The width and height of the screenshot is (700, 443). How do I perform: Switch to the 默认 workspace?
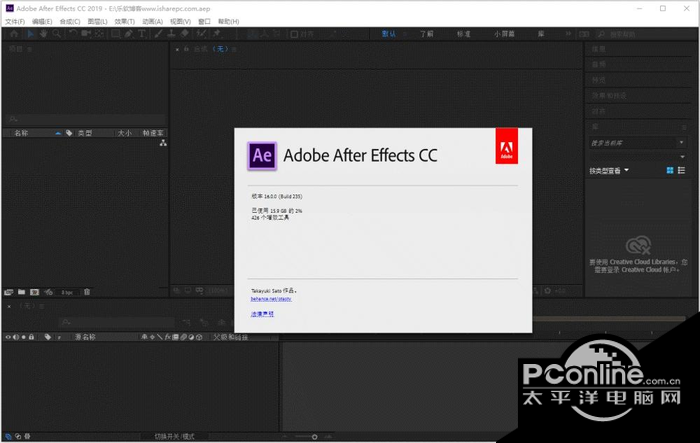point(389,34)
